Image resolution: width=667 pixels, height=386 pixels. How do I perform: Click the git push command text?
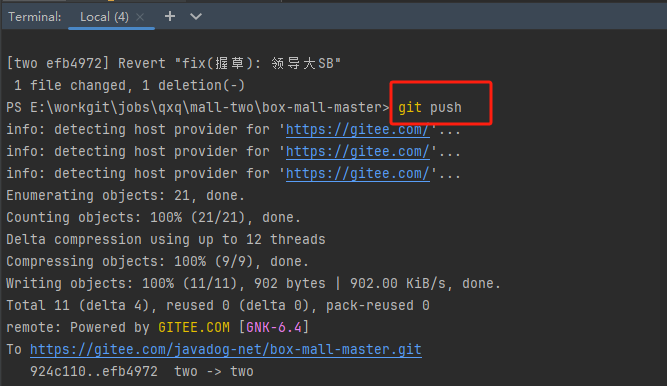pos(430,107)
